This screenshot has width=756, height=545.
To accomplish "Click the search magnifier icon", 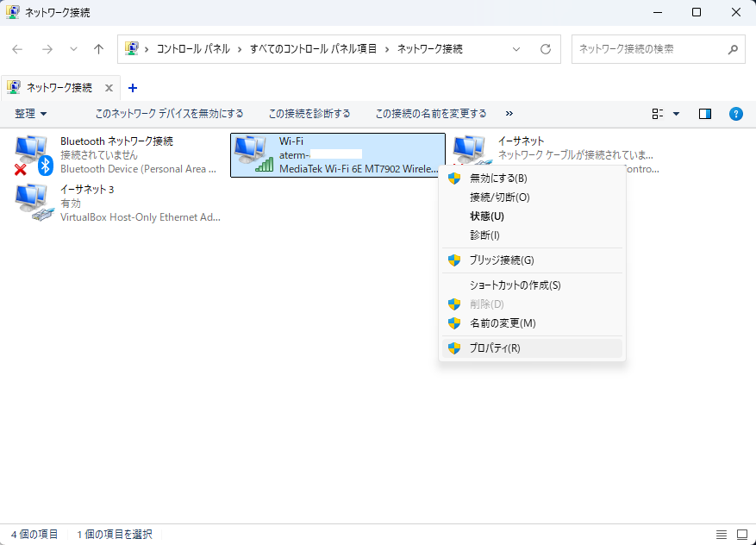I will pyautogui.click(x=733, y=49).
